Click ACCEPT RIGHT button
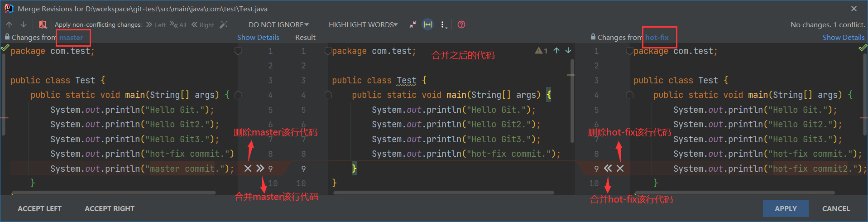 click(110, 209)
